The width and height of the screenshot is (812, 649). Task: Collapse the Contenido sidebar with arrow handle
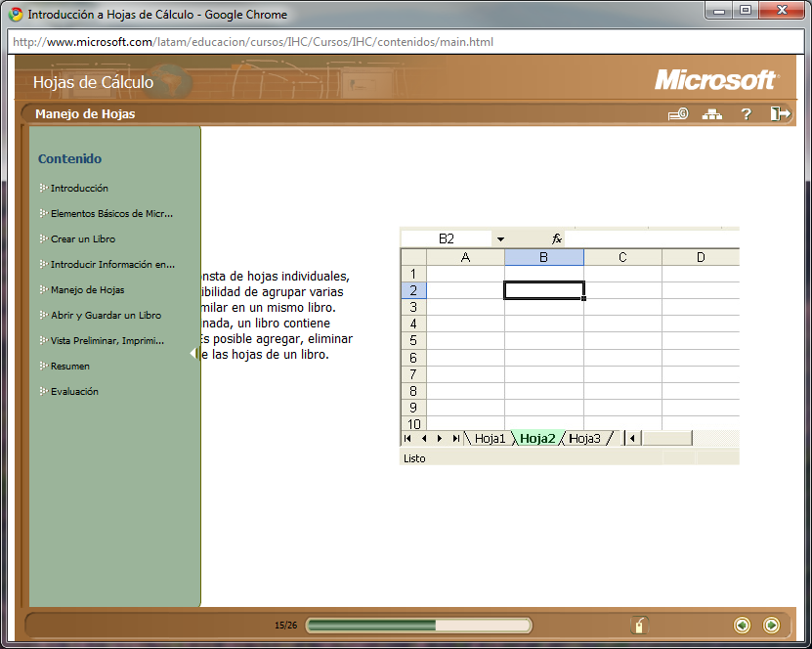(x=195, y=353)
